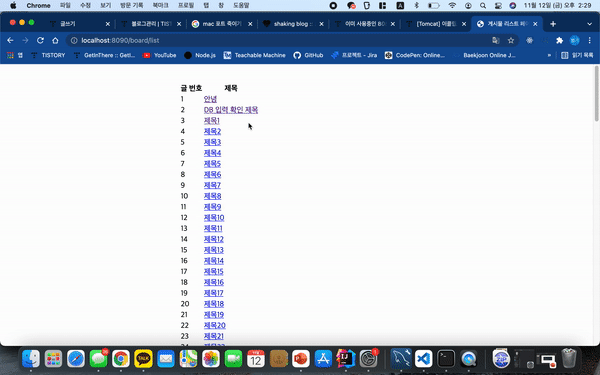
Task: Open the CodePen bookmark
Action: pyautogui.click(x=415, y=55)
